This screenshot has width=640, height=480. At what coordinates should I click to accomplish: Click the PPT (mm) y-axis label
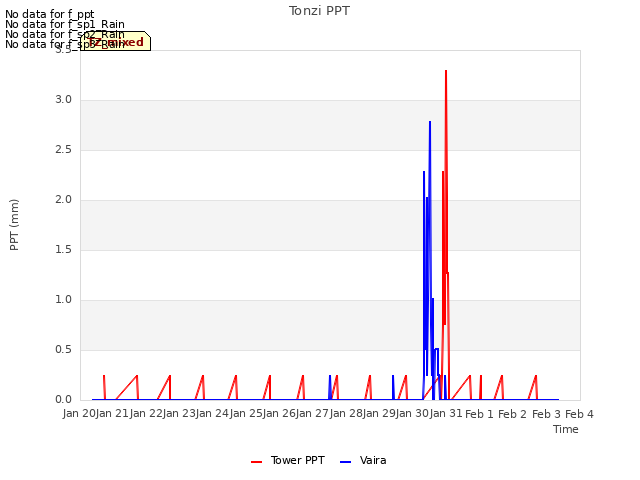coord(14,225)
